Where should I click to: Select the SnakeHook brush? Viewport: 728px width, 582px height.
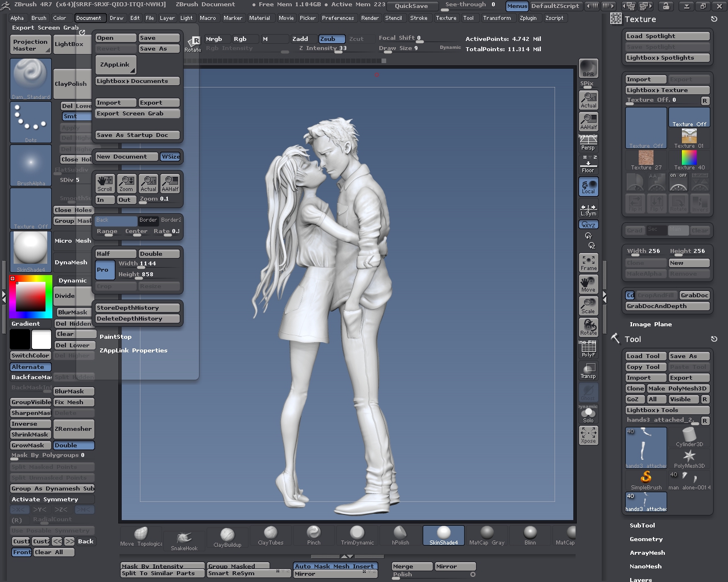184,540
